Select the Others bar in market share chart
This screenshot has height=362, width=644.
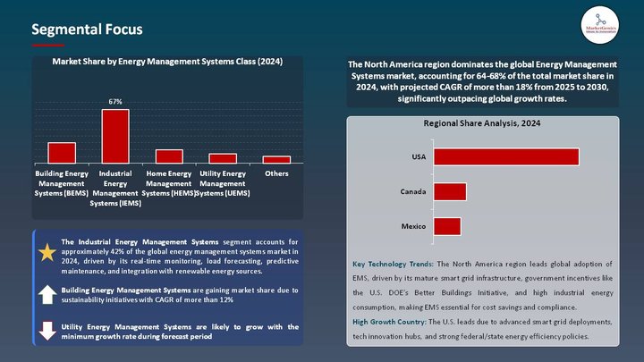point(276,159)
